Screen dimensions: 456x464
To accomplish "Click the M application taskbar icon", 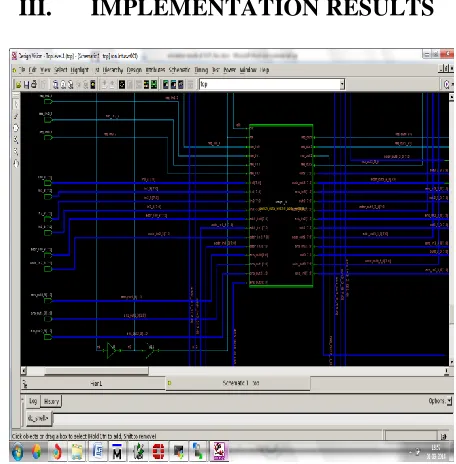I will pos(117,452).
